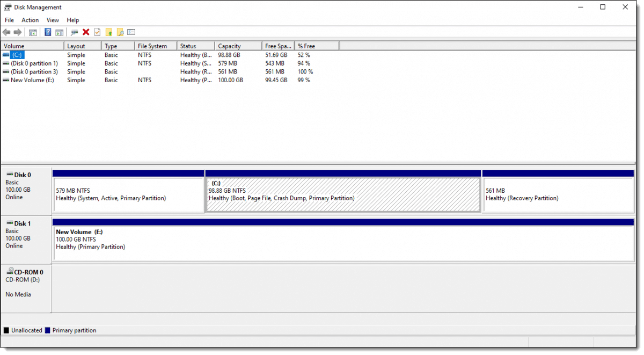Select the (C:) row in the volume list
Image resolution: width=644 pixels, height=355 pixels.
pos(32,54)
